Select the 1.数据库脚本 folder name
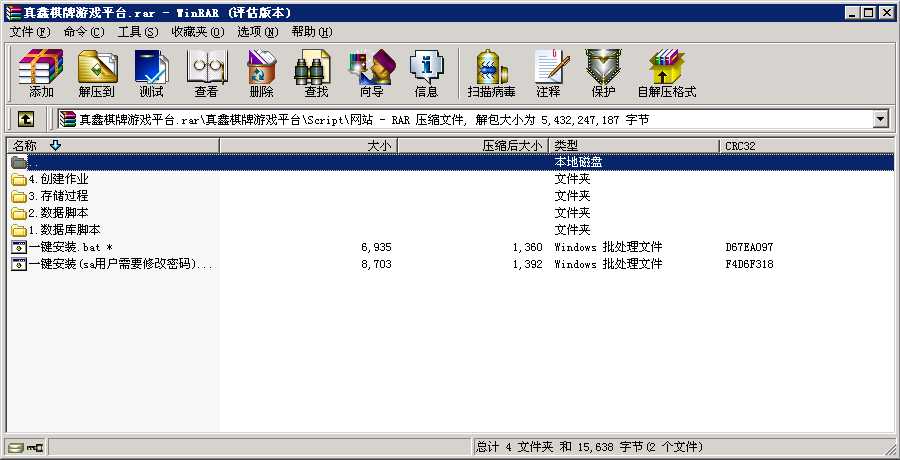The image size is (900, 460). point(64,230)
